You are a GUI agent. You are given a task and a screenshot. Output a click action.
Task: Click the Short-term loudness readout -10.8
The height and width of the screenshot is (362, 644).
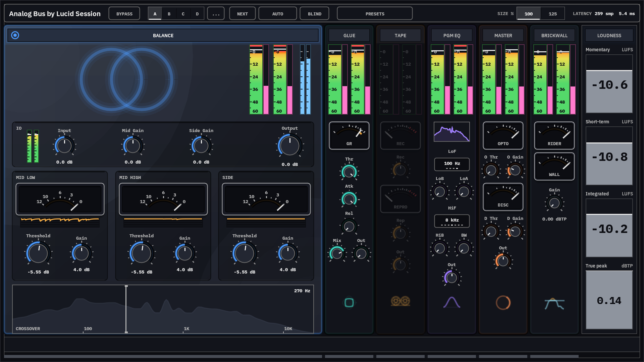click(x=609, y=157)
